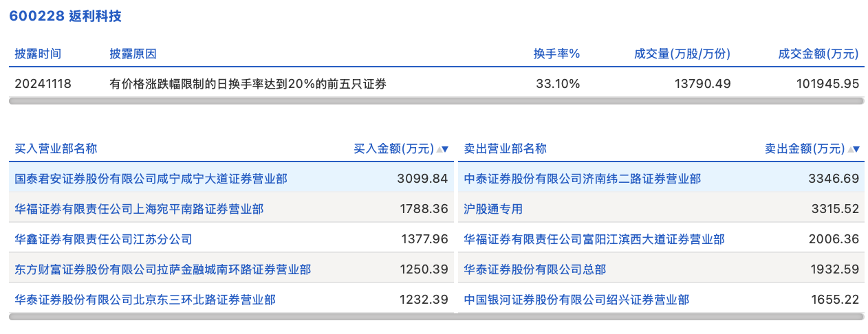Open 华福证券富阳江滨西大道证券营业部 link
This screenshot has height=334, width=868.
594,239
